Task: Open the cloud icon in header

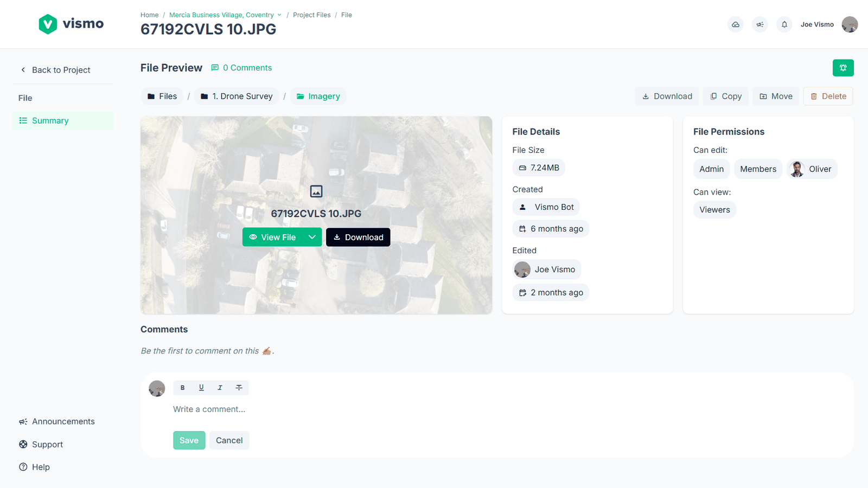Action: click(x=735, y=24)
